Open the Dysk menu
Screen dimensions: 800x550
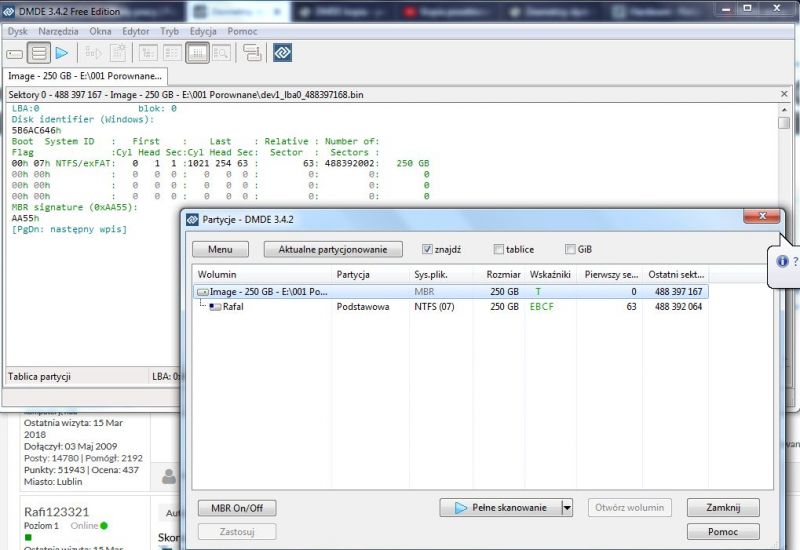17,31
